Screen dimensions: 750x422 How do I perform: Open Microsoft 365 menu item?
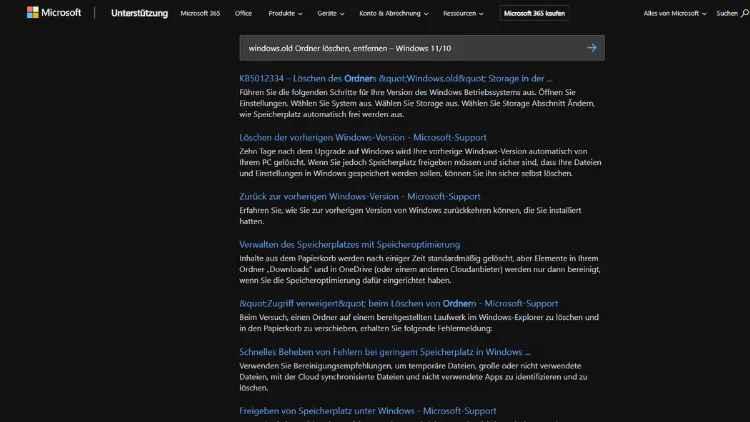(200, 13)
